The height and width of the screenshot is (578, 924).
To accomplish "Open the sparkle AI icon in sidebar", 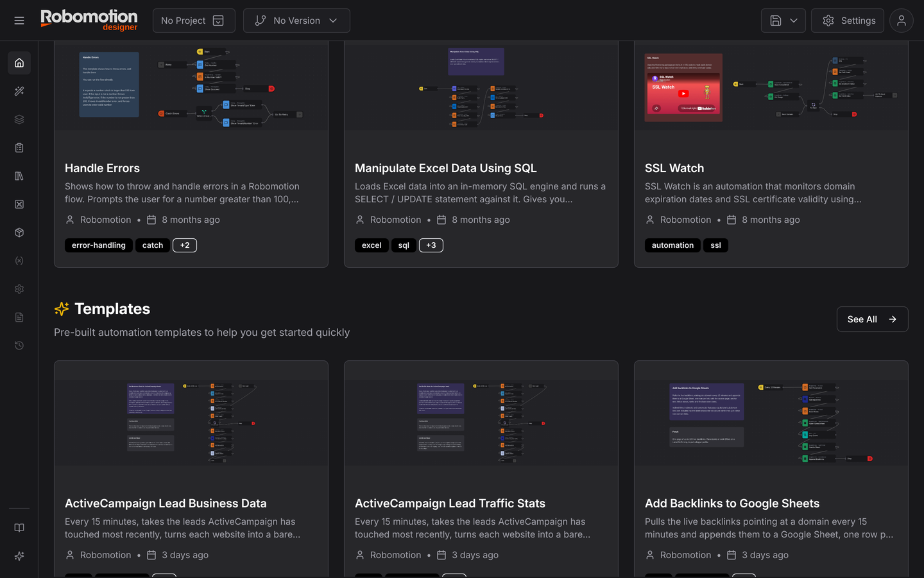I will pyautogui.click(x=19, y=556).
